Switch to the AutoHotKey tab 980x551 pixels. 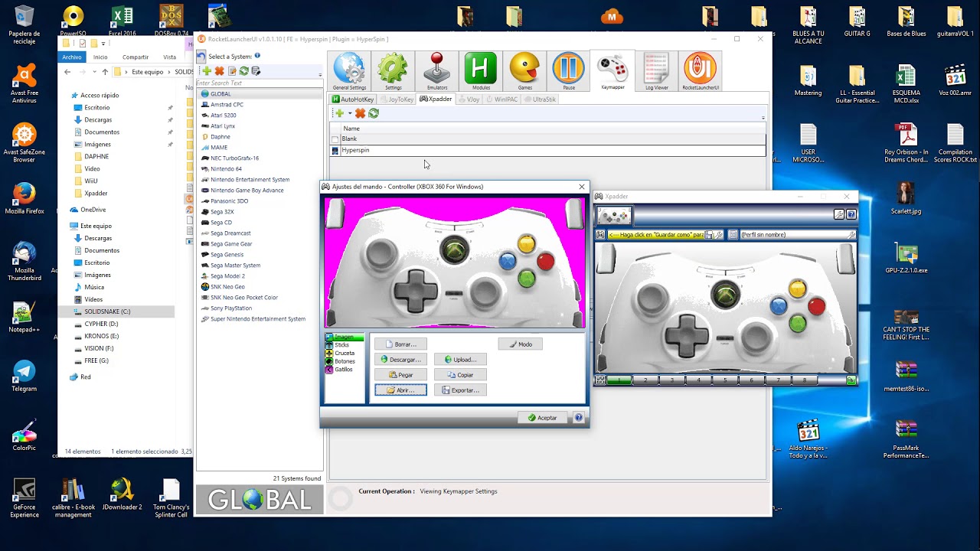[x=353, y=99]
